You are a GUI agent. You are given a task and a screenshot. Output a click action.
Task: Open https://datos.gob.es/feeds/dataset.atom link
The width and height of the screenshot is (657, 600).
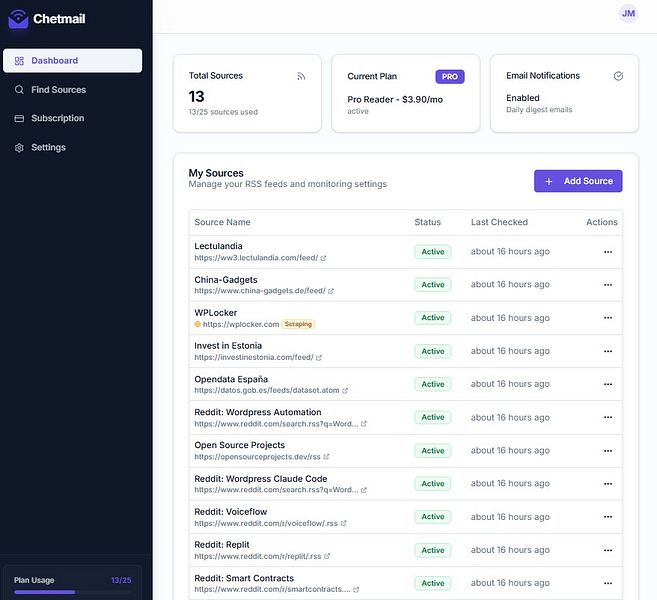click(x=267, y=391)
